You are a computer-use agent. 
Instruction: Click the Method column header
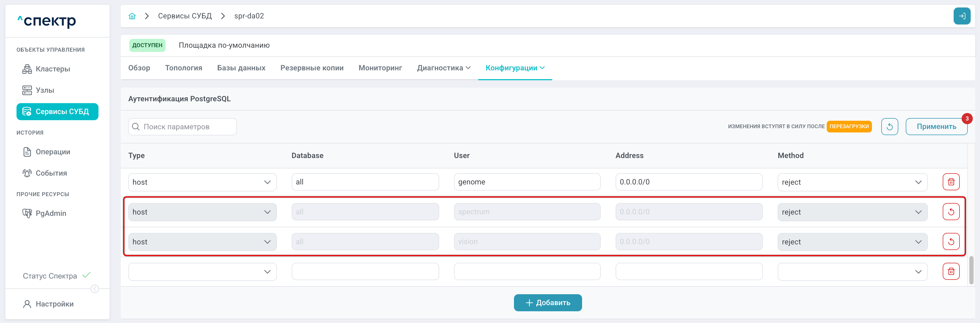[x=790, y=155]
